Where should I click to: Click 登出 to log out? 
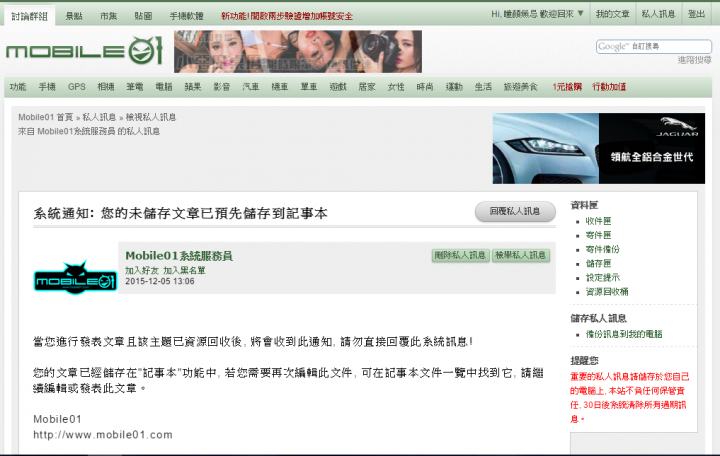pos(696,14)
